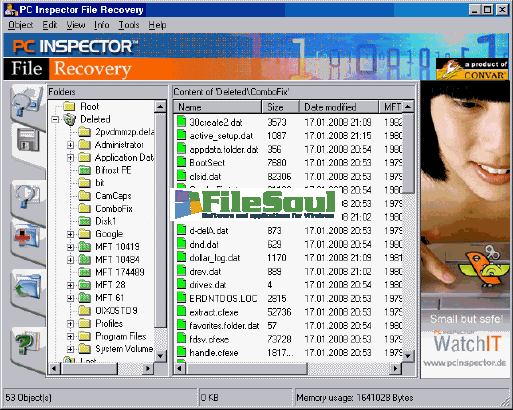Click the find drive magnifier sidebar icon
Viewport: 513px width, 410px height.
click(27, 102)
